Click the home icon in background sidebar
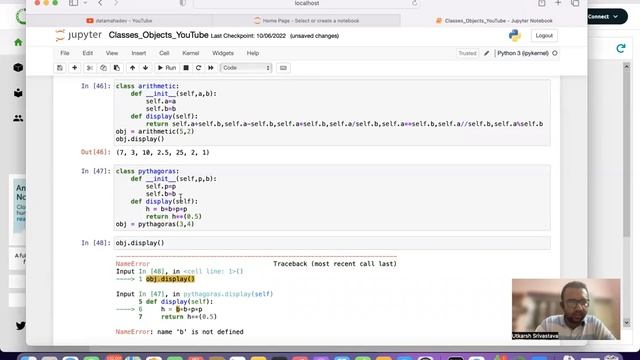640x360 pixels. [x=18, y=42]
